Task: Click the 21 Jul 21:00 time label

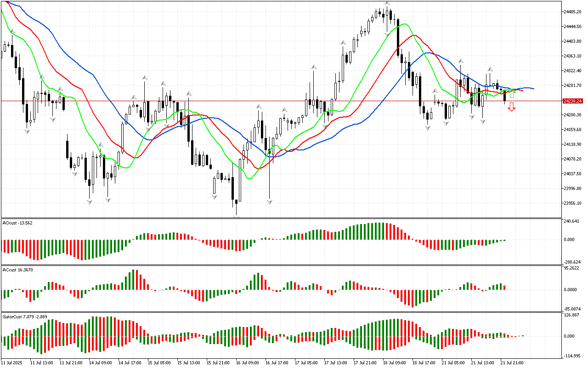Action: pyautogui.click(x=511, y=363)
